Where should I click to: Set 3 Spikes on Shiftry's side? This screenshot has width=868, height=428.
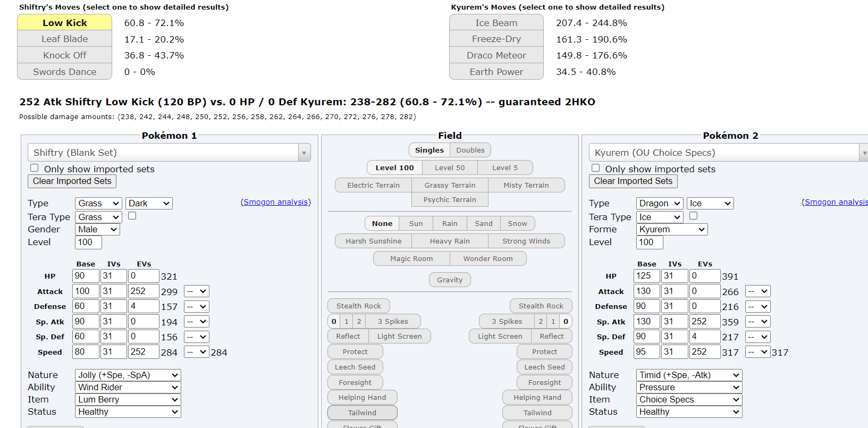click(x=393, y=321)
